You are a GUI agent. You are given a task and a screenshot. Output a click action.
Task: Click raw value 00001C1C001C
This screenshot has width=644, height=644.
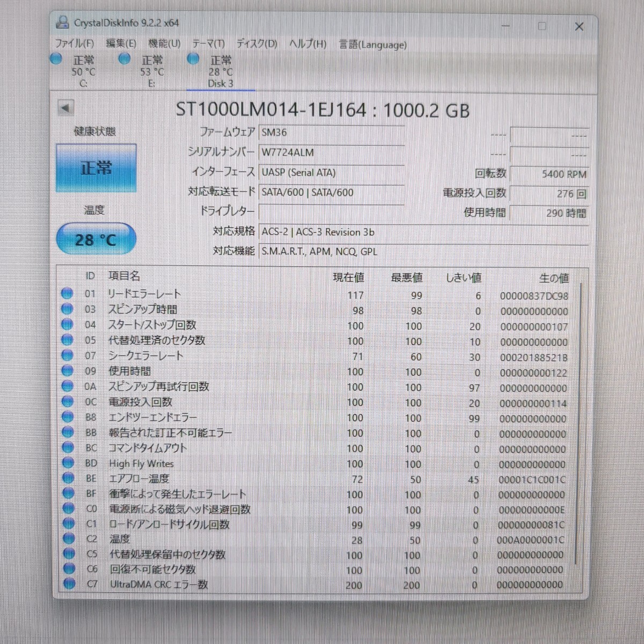(532, 479)
